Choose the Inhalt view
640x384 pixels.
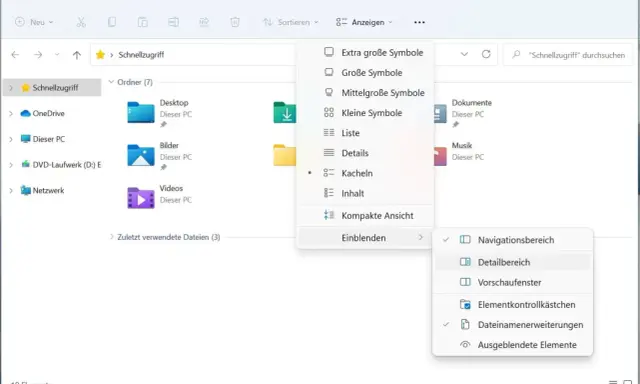(365, 193)
